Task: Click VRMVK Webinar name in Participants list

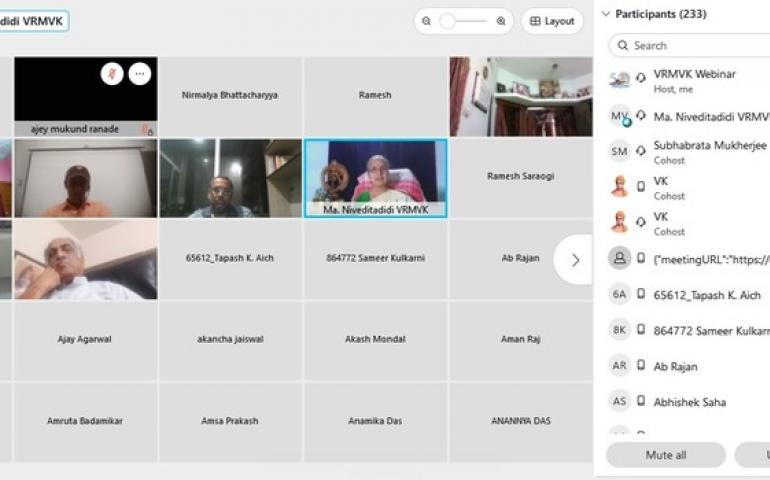Action: [694, 74]
